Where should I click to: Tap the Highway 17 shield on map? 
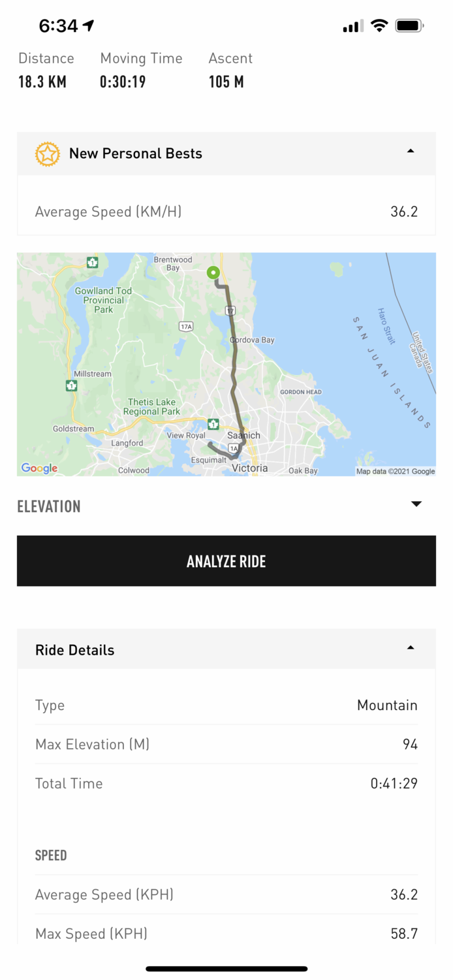tap(230, 311)
